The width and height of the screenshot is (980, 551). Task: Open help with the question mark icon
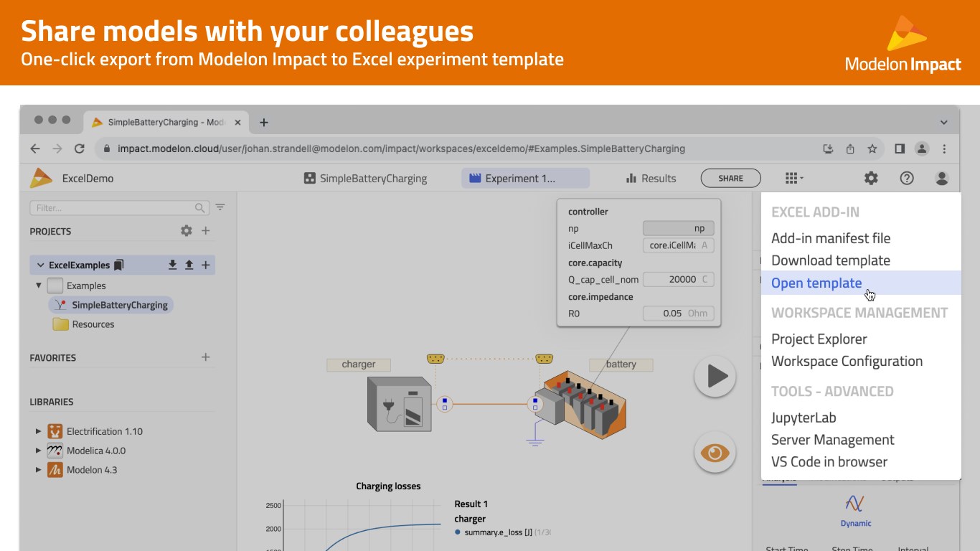(907, 178)
